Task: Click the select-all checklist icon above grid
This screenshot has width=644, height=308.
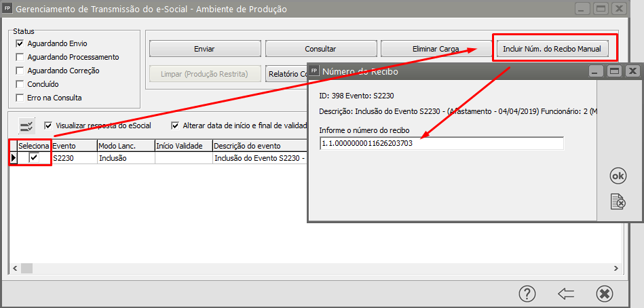Action: pyautogui.click(x=26, y=126)
